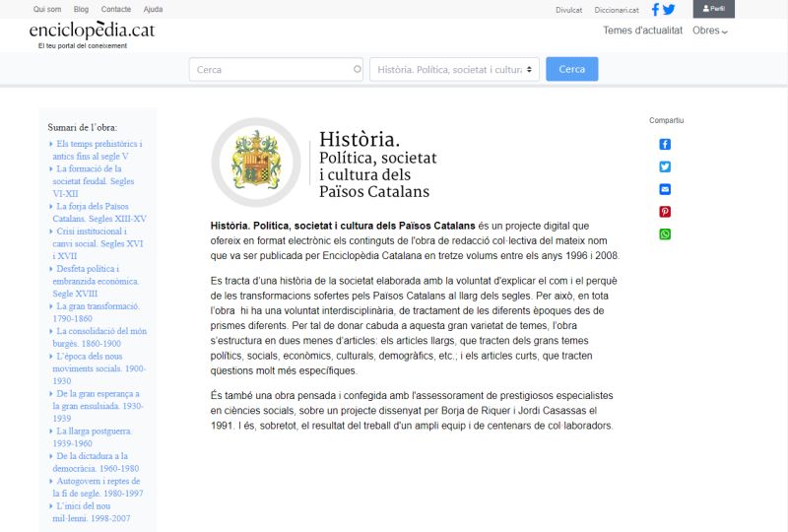
Task: Open the Qui som page
Action: [47, 9]
